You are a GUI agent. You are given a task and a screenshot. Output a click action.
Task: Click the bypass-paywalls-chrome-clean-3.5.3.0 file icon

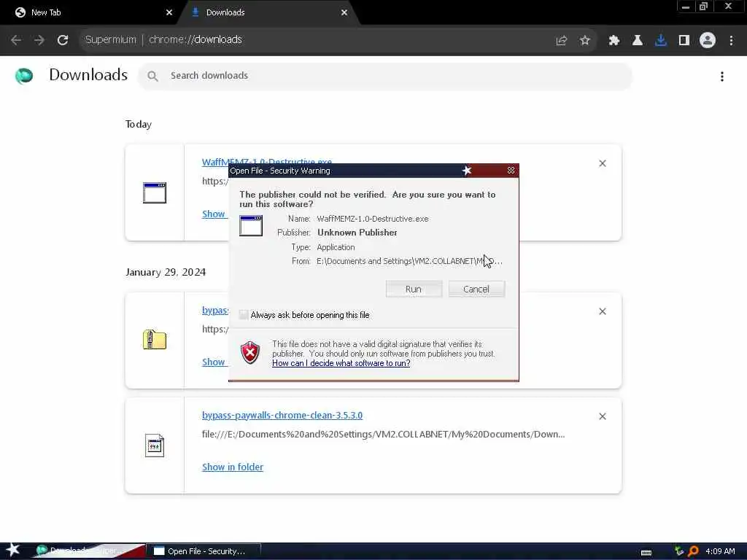coord(155,446)
